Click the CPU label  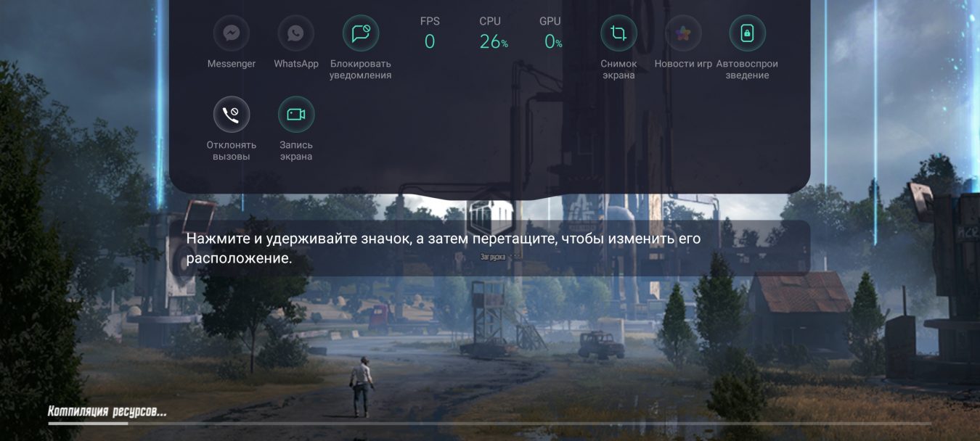[490, 21]
